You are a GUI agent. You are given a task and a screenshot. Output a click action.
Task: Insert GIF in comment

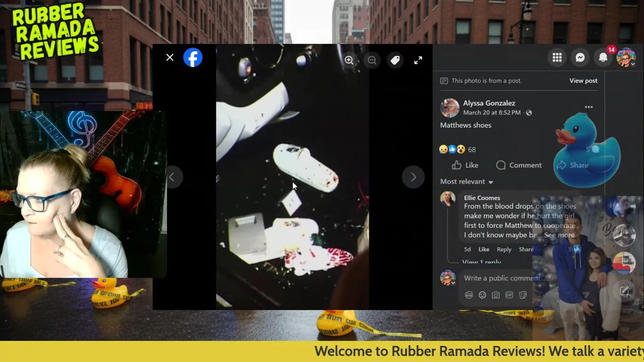(x=509, y=295)
